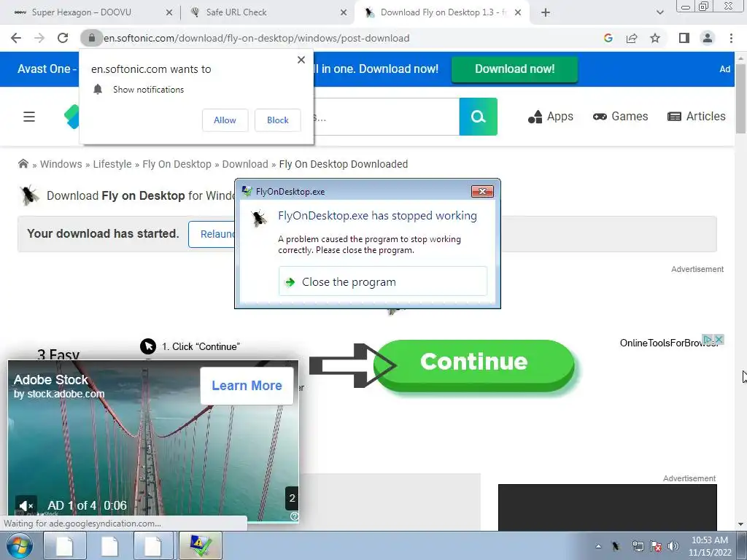
Task: Click the Softonic search magnifier button
Action: point(478,117)
